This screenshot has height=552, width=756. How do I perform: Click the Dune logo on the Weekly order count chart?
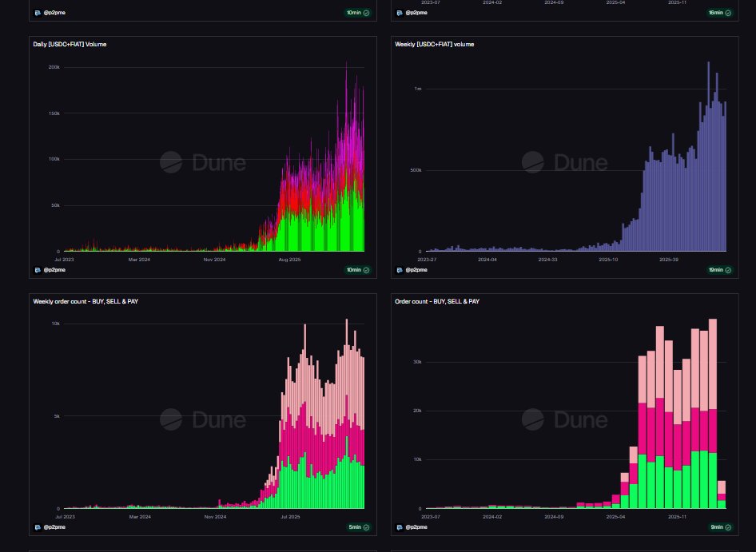click(x=203, y=419)
